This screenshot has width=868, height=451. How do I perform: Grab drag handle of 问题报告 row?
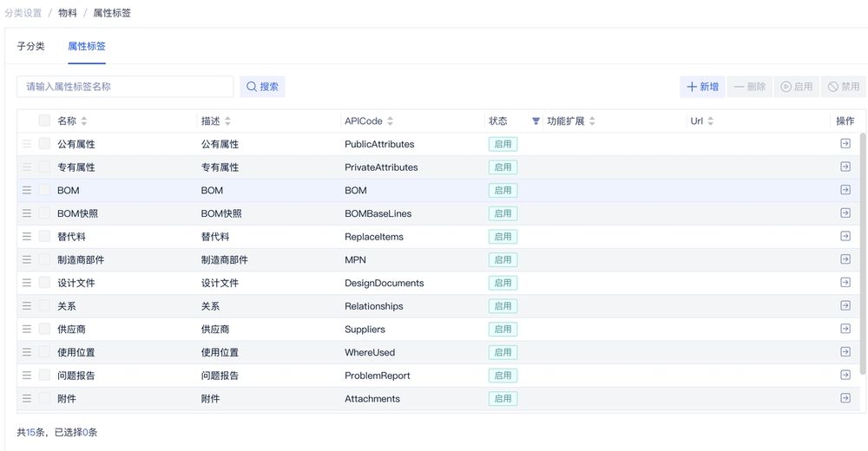pos(27,376)
